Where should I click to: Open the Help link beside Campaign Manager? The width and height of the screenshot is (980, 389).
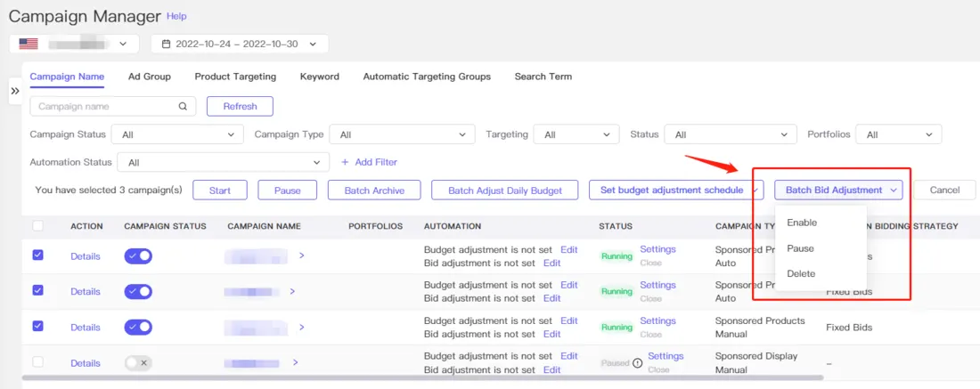[x=176, y=16]
